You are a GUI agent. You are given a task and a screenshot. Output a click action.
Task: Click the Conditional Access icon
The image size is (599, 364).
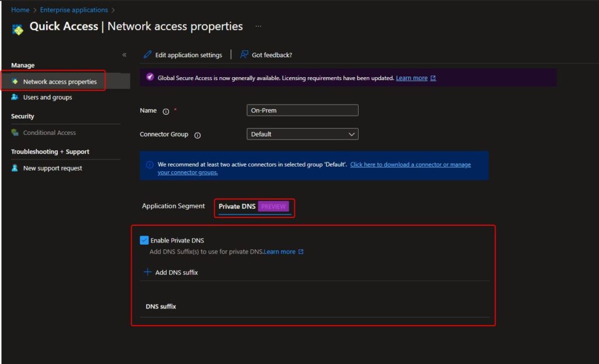click(15, 133)
